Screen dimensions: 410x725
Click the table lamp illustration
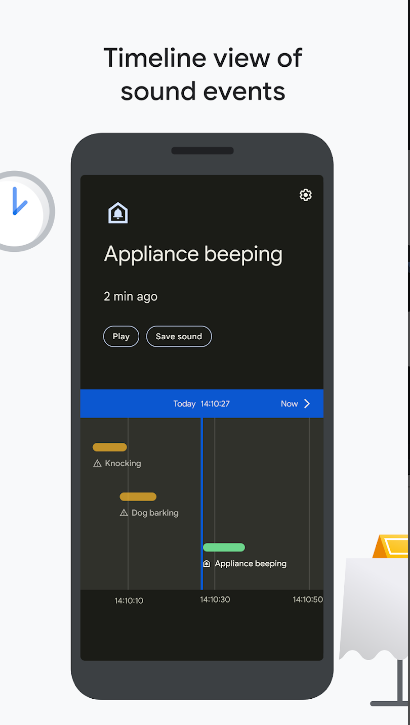pyautogui.click(x=391, y=547)
